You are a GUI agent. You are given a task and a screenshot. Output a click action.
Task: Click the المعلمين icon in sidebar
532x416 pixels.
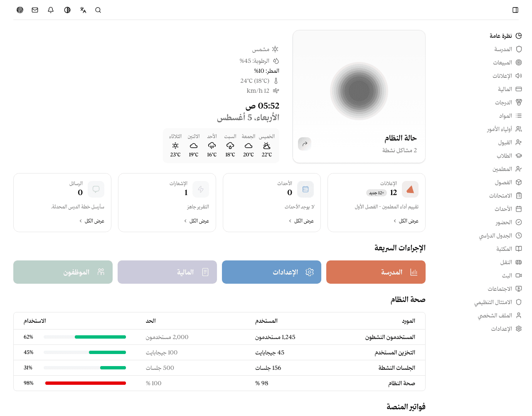519,169
